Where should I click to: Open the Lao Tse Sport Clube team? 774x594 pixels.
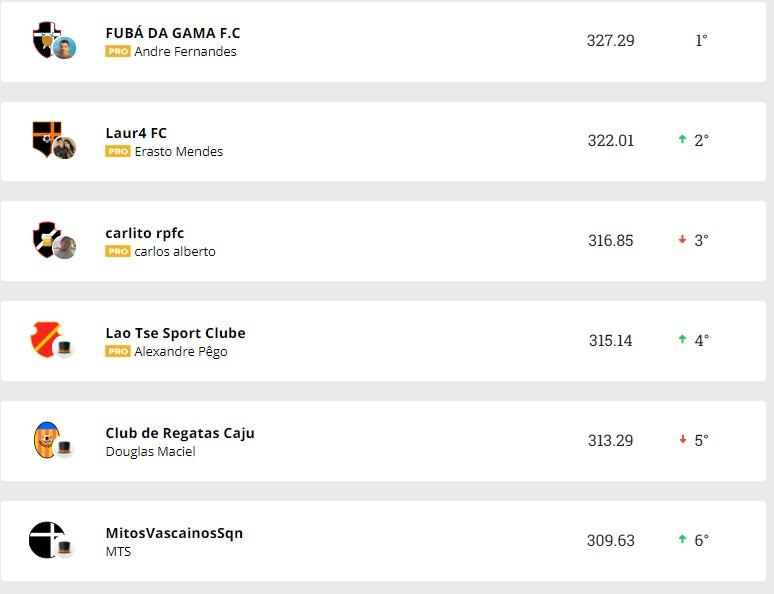(x=175, y=333)
